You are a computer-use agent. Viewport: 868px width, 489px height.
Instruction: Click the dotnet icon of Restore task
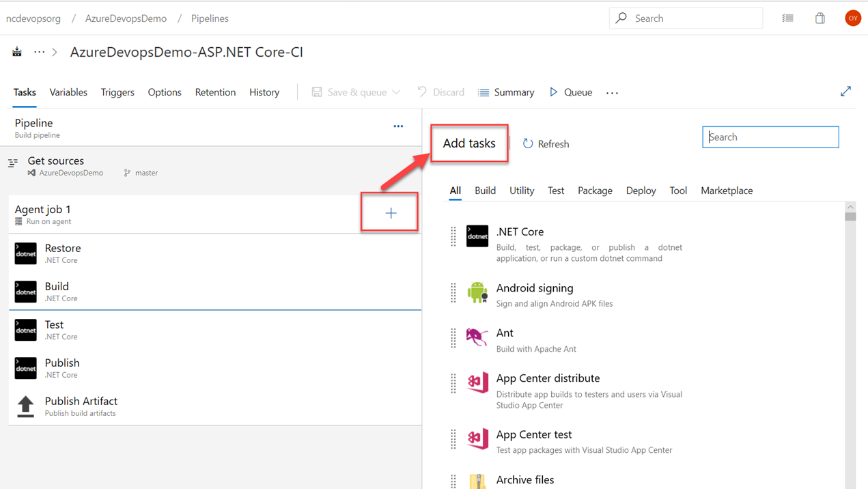pyautogui.click(x=26, y=253)
